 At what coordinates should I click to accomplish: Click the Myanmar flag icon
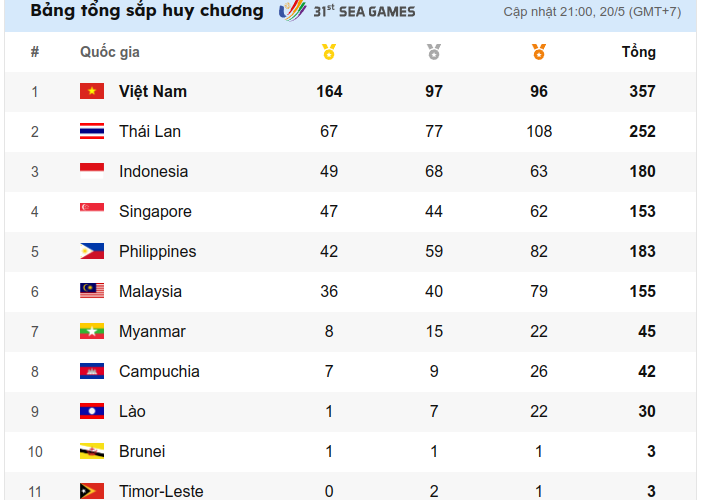[92, 332]
